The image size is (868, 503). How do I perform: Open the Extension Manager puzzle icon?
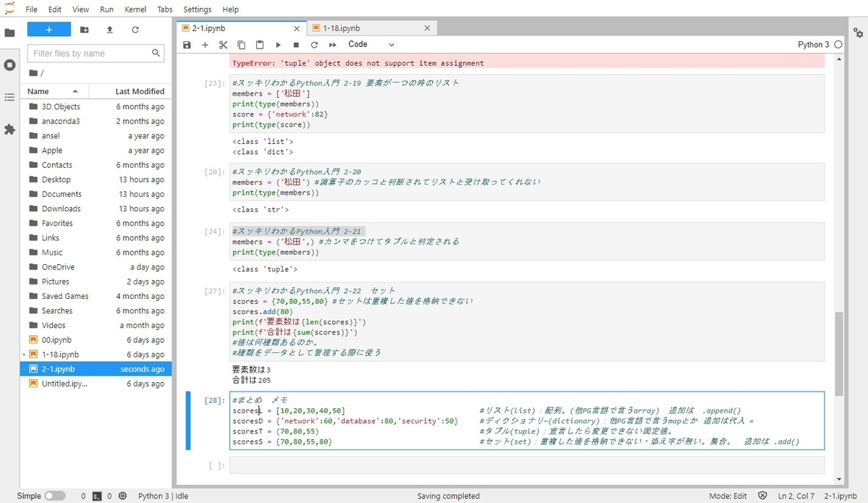[9, 130]
